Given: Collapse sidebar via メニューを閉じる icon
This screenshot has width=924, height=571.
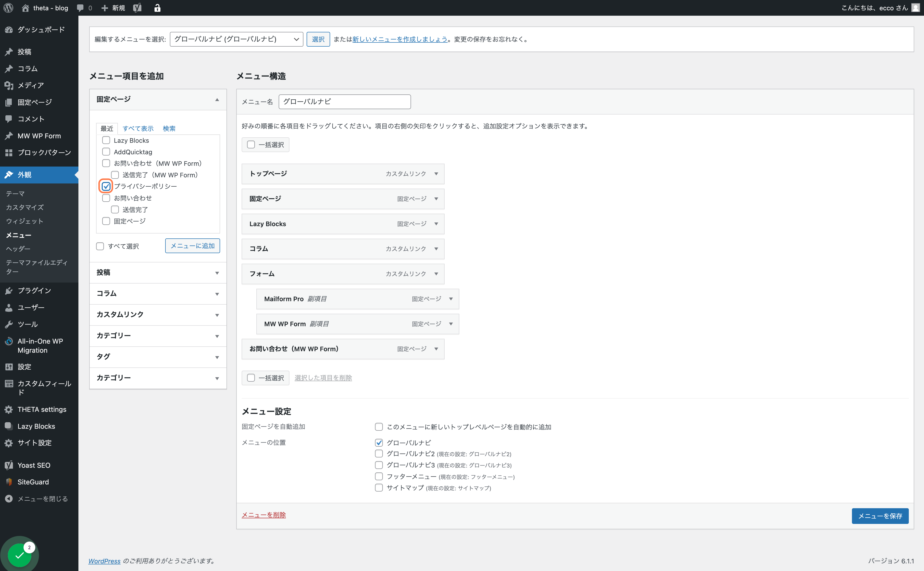Looking at the screenshot, I should pos(9,498).
